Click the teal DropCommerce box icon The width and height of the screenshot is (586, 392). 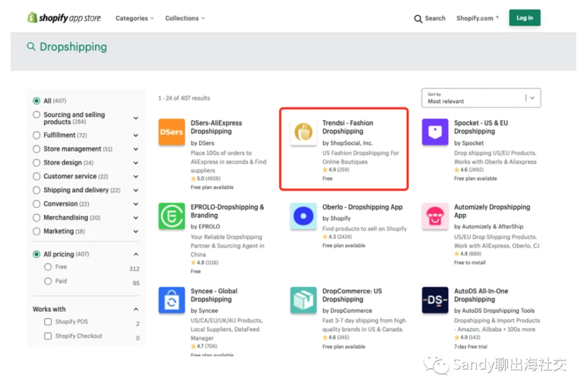tap(303, 300)
